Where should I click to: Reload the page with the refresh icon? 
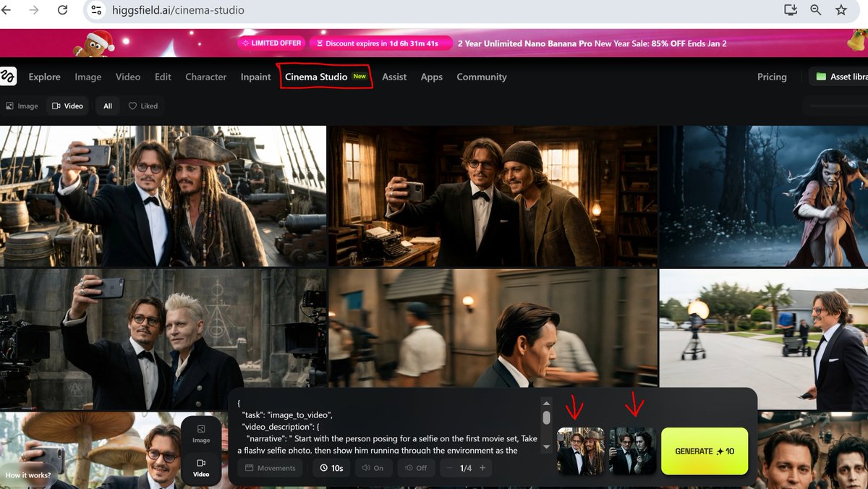pyautogui.click(x=63, y=10)
